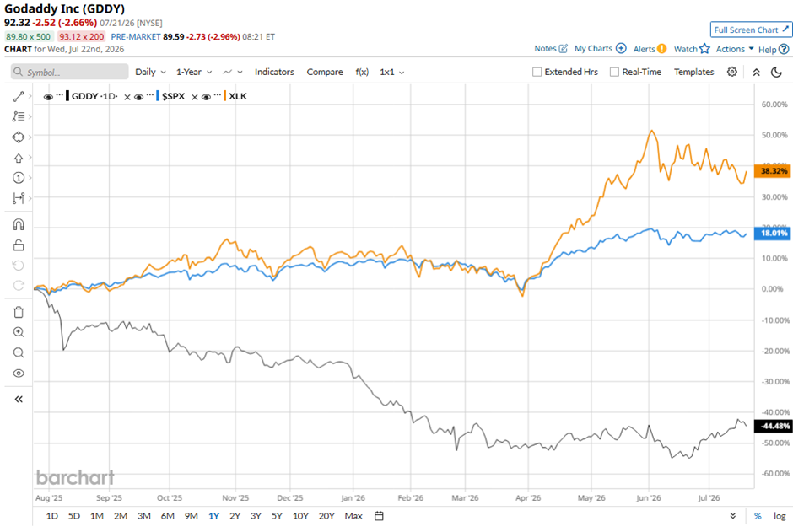The height and width of the screenshot is (532, 793).
Task: Toggle GDDY series visibility eye
Action: click(48, 97)
